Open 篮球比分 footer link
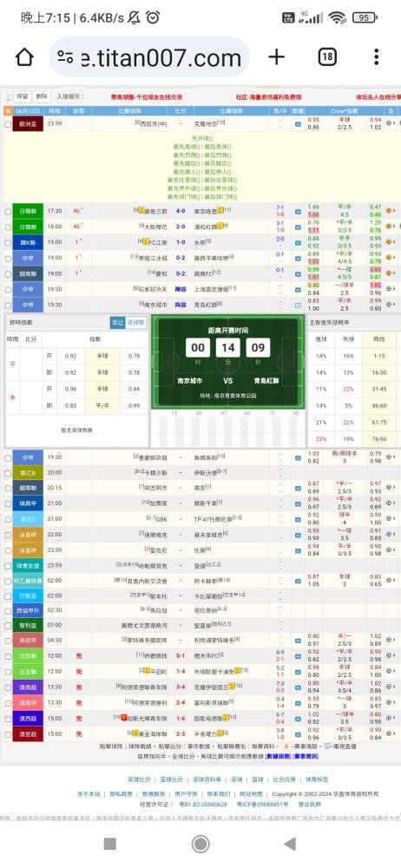Image resolution: width=401 pixels, height=868 pixels. pos(172,779)
